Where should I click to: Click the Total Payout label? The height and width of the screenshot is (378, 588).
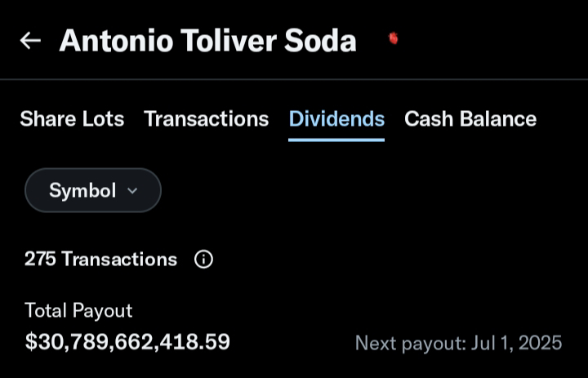[78, 310]
